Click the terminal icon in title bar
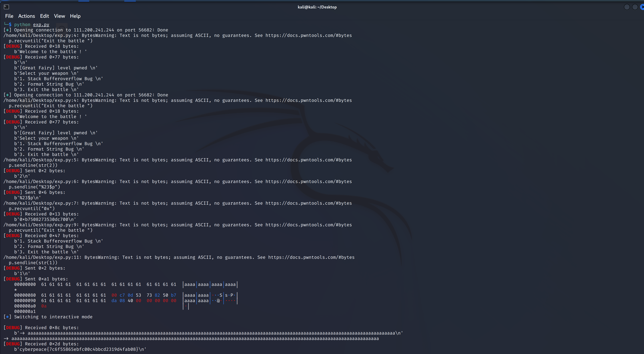The width and height of the screenshot is (644, 354). 6,7
